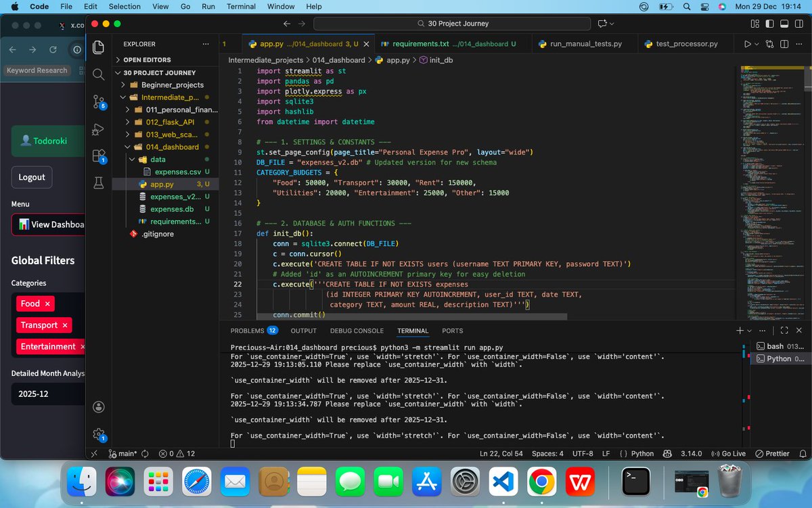Image resolution: width=812 pixels, height=508 pixels.
Task: Collapse the 30 PROJECT JOURNEY section
Action: point(159,72)
